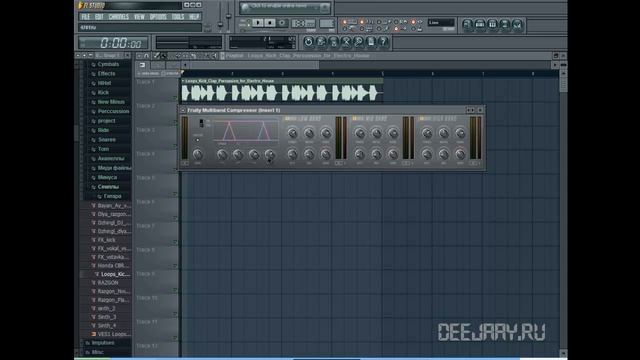Image resolution: width=640 pixels, height=360 pixels.
Task: Open the playlist options menu arrow
Action: coord(139,56)
